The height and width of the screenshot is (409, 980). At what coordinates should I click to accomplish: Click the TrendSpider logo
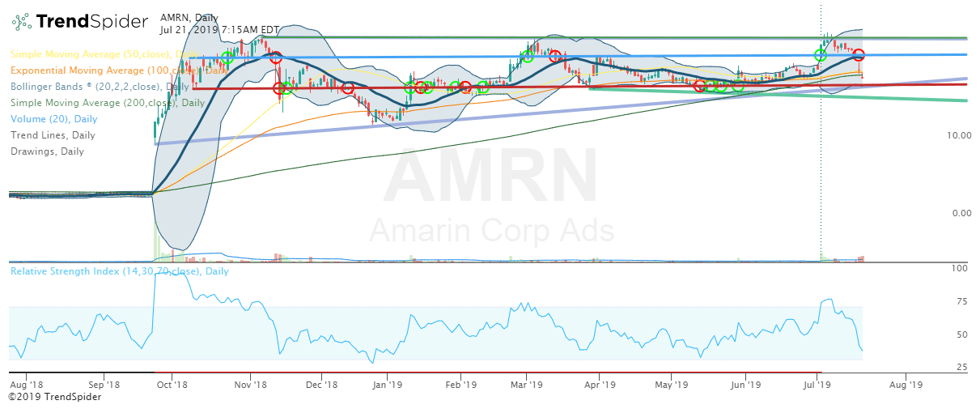[80, 21]
